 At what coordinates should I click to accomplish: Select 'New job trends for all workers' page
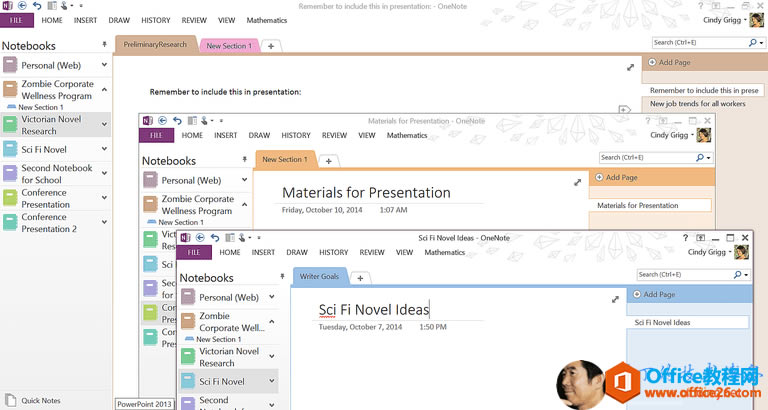(x=697, y=104)
